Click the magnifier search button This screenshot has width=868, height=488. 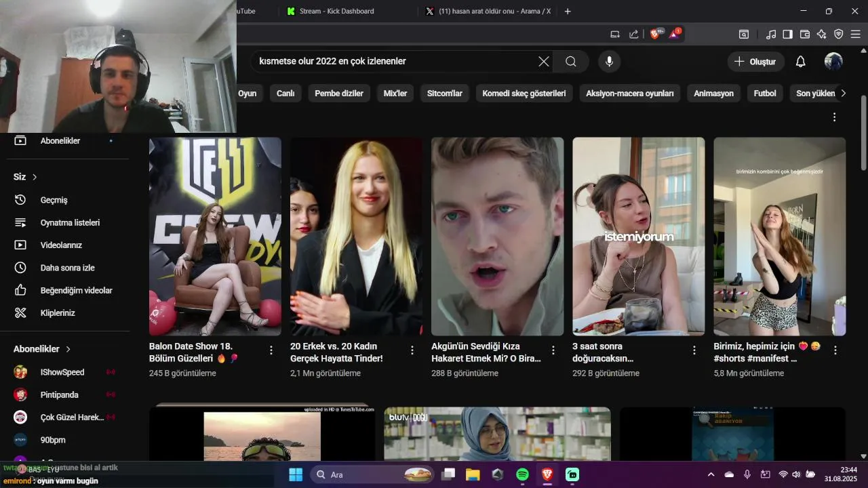click(x=571, y=62)
